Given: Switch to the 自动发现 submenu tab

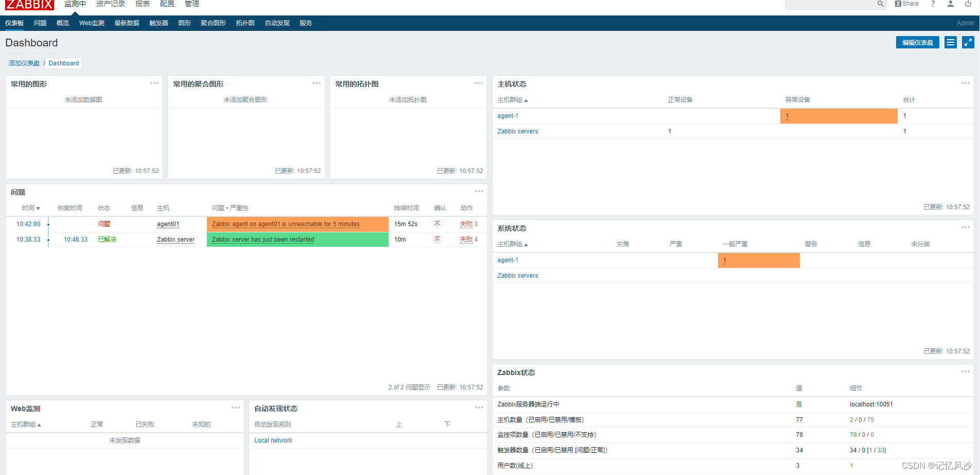Looking at the screenshot, I should [277, 23].
